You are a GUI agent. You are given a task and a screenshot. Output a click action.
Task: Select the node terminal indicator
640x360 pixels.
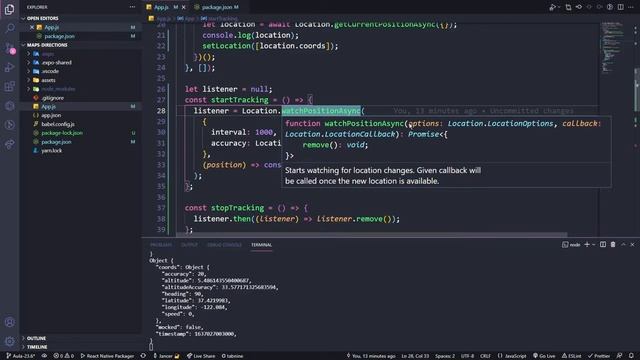(x=571, y=244)
